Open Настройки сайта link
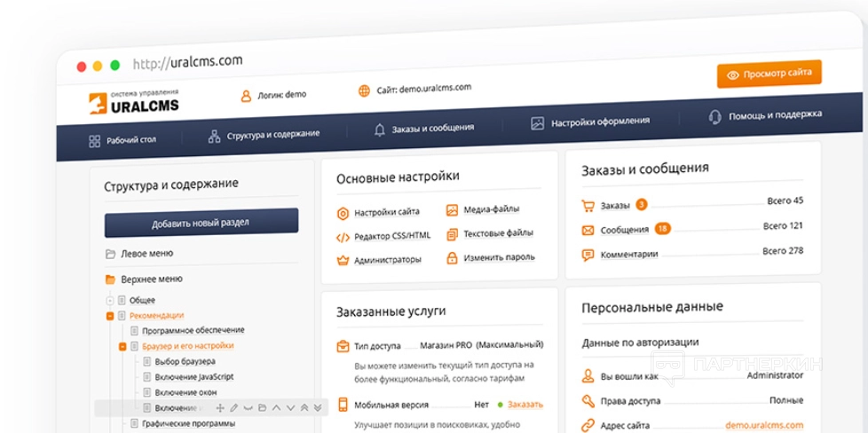 coord(387,212)
